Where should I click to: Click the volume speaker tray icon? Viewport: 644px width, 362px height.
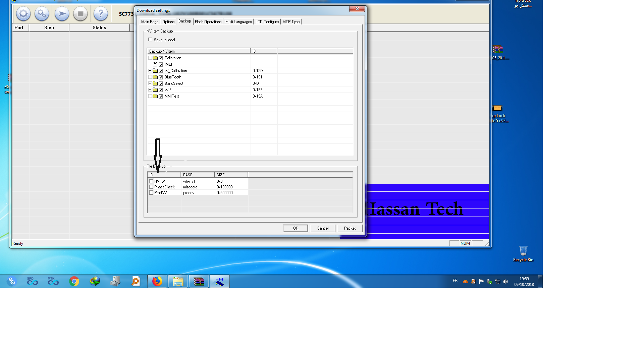(x=506, y=282)
